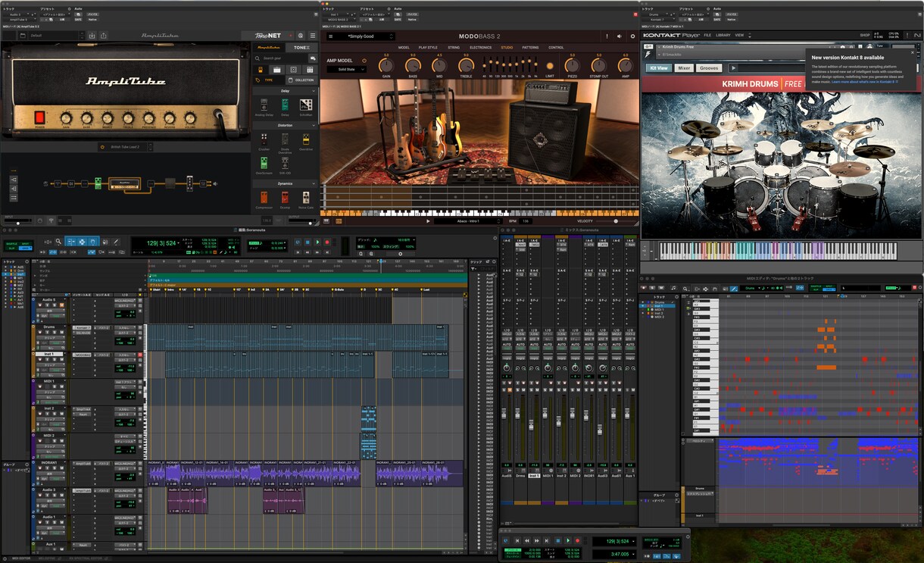
Task: Enable Shuffle edit mode
Action: tap(12, 242)
